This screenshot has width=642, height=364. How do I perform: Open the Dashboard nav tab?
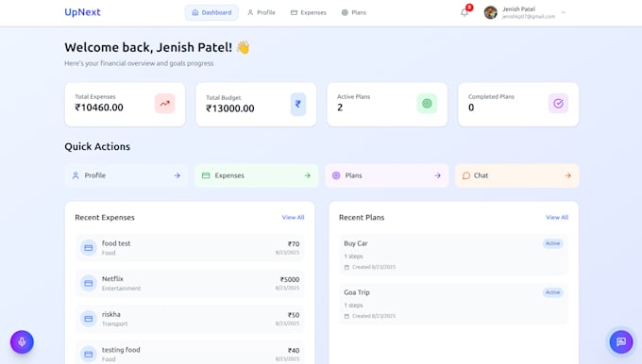pos(211,12)
